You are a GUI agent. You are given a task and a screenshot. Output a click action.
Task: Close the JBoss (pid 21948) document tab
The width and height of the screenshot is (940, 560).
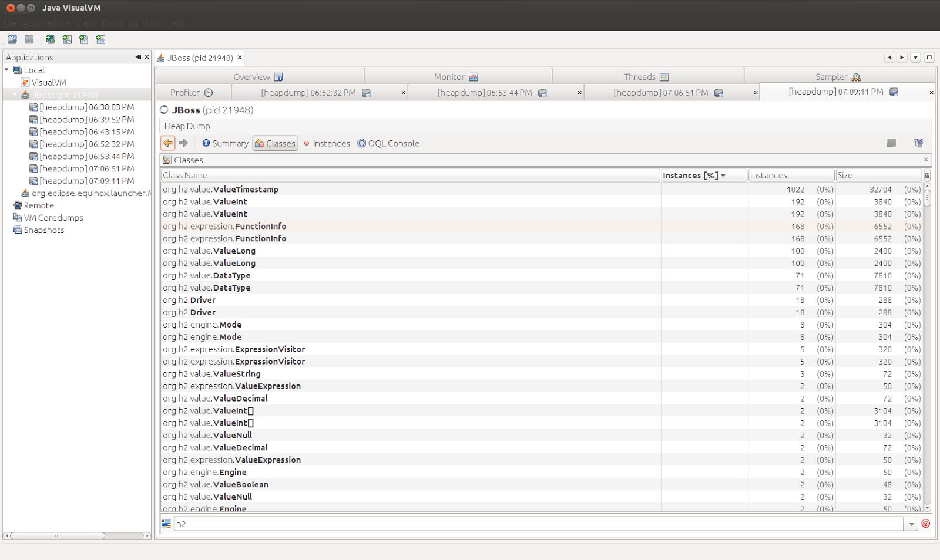coord(240,58)
